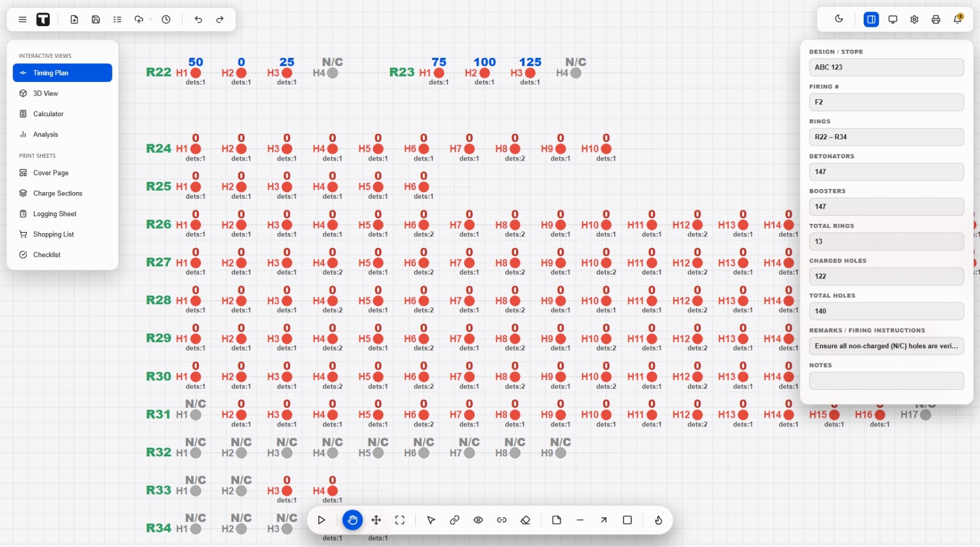This screenshot has width=980, height=547.
Task: Click the file upload icon in the top toolbar
Action: [x=74, y=20]
